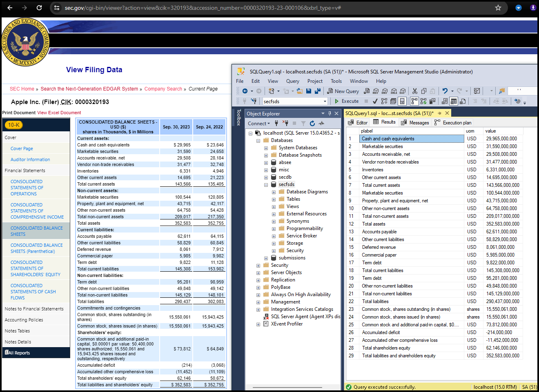Switch to the Messages tab
The height and width of the screenshot is (392, 539).
point(415,122)
